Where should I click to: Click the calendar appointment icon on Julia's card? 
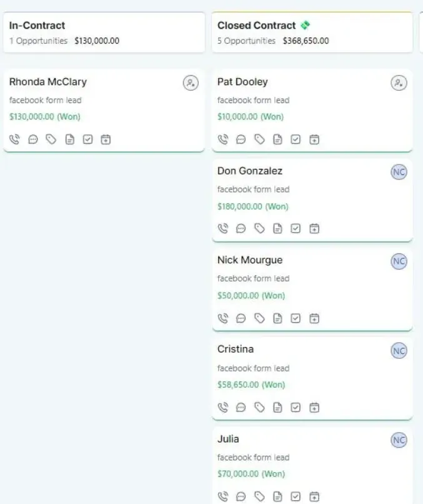click(x=314, y=496)
